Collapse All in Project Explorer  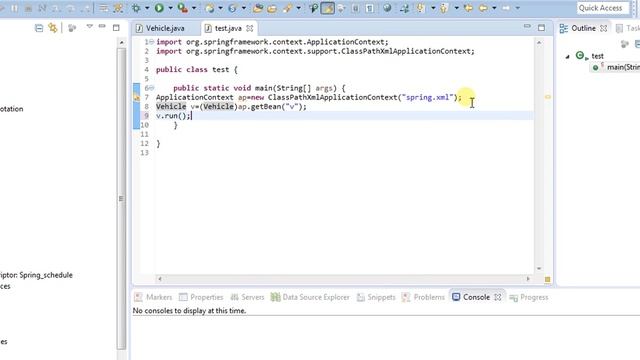pos(39,28)
